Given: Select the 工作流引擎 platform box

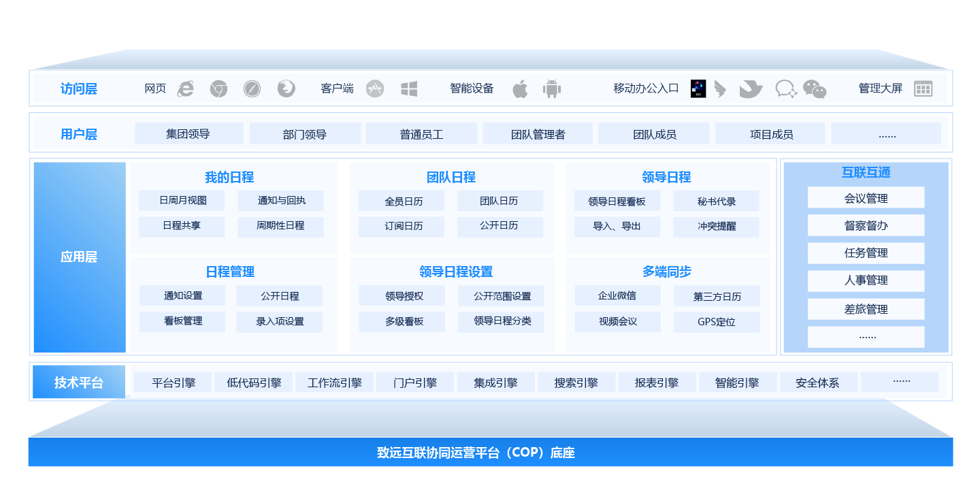Looking at the screenshot, I should 334,382.
